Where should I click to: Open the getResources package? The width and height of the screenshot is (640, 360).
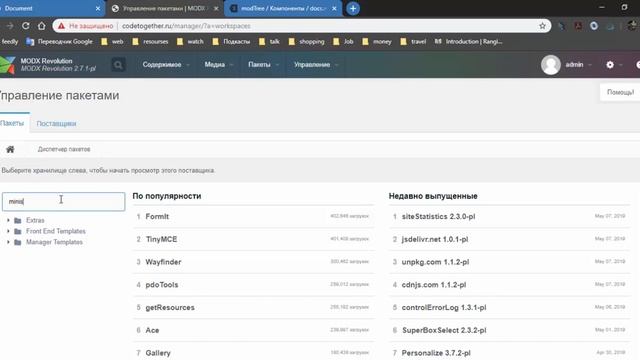click(170, 307)
